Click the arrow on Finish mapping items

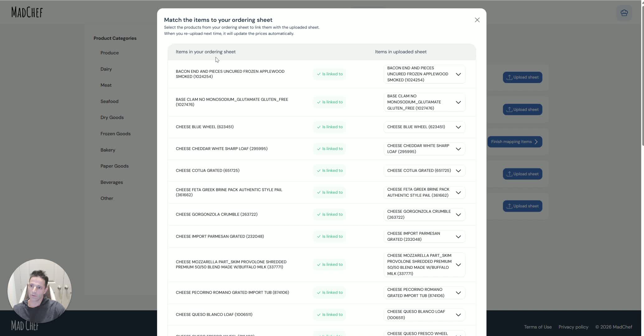point(536,142)
